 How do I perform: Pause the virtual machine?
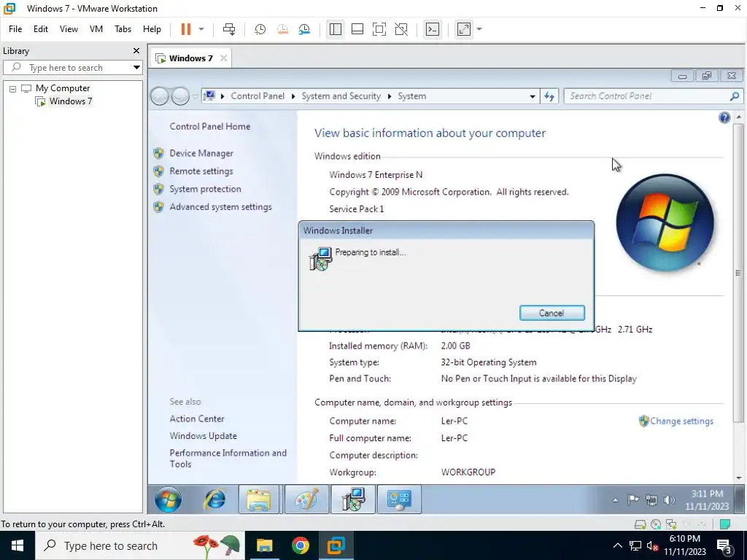click(x=186, y=29)
